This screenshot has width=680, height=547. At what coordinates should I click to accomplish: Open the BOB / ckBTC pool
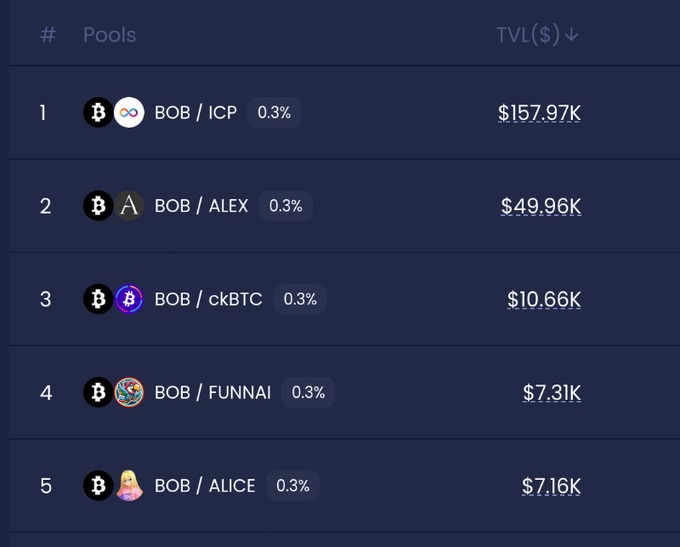pos(208,299)
